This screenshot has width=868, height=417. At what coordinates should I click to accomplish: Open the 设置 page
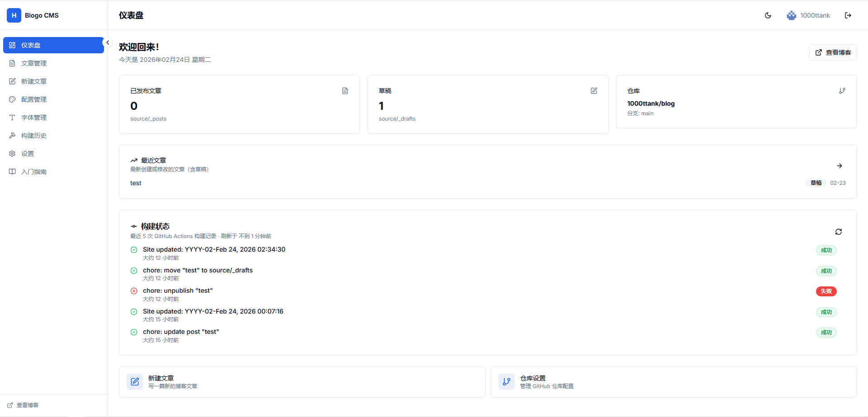[x=27, y=153]
